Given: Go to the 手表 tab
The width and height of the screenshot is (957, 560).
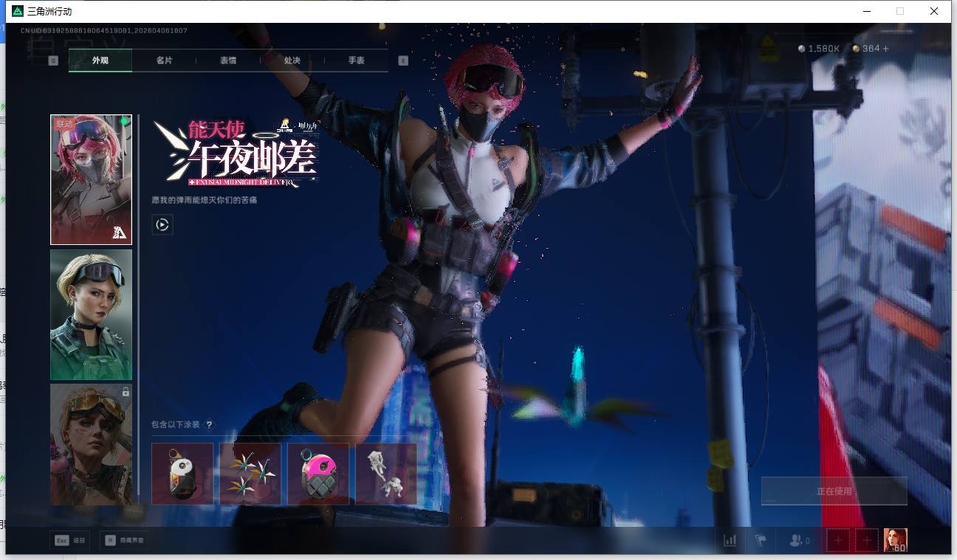Looking at the screenshot, I should click(x=357, y=61).
